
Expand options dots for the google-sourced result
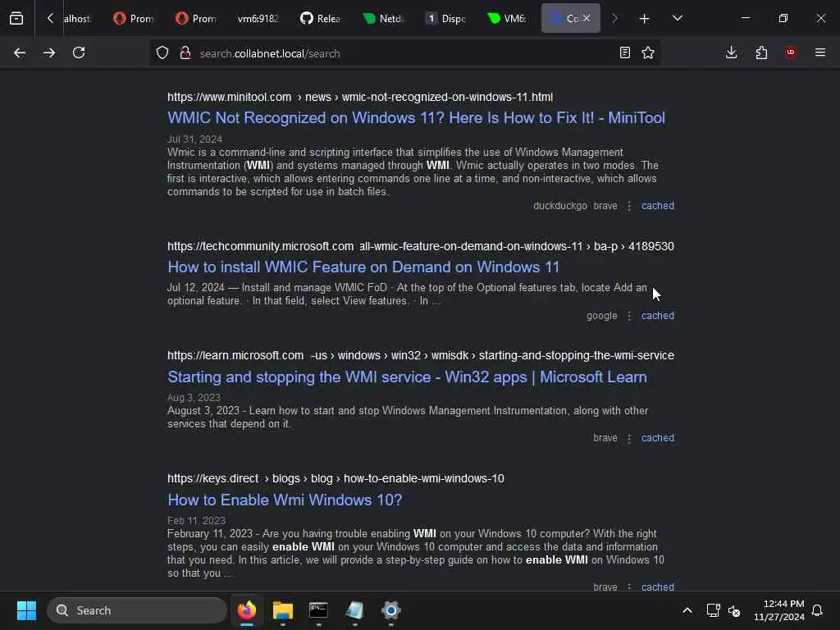click(629, 316)
